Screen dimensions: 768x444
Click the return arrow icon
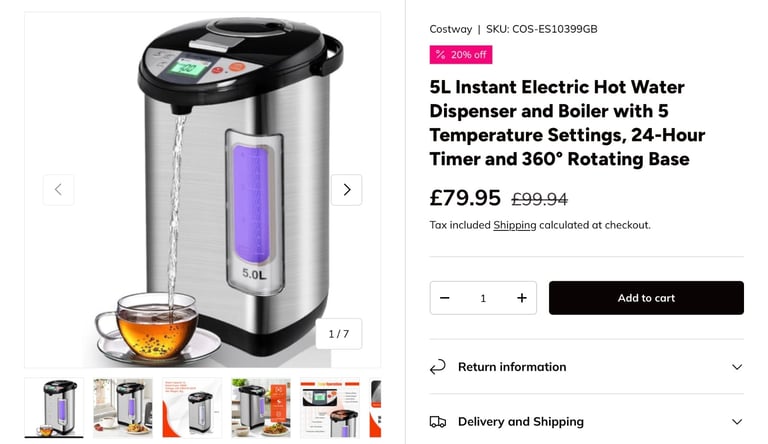[x=438, y=367]
